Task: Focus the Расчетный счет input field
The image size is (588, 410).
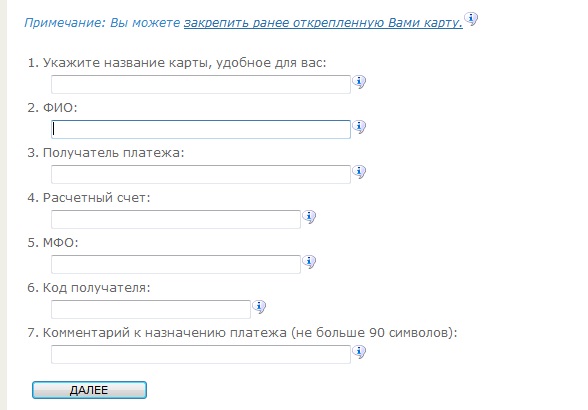Action: 176,219
